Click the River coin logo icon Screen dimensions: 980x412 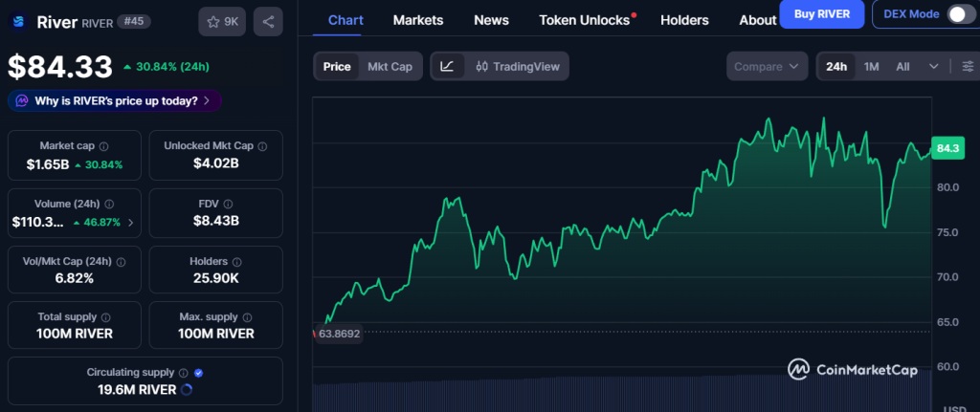(19, 22)
